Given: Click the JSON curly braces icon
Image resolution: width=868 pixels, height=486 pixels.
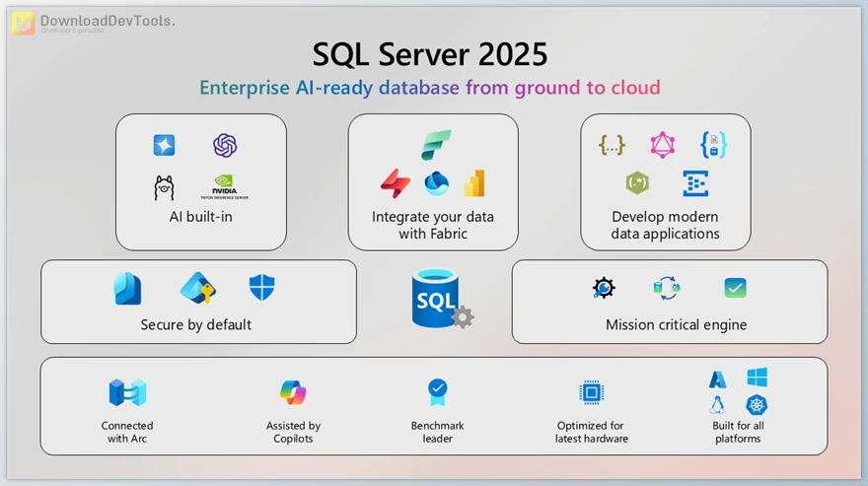Looking at the screenshot, I should pos(613,146).
